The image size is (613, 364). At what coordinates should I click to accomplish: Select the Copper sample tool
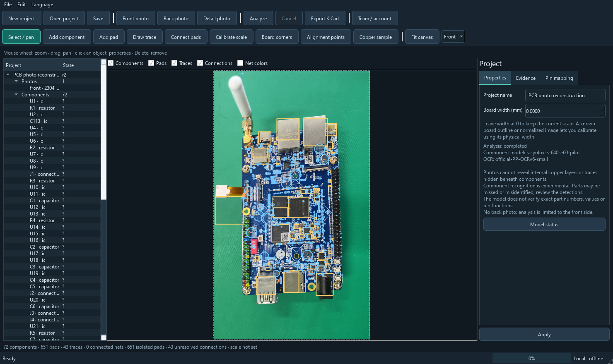point(376,37)
